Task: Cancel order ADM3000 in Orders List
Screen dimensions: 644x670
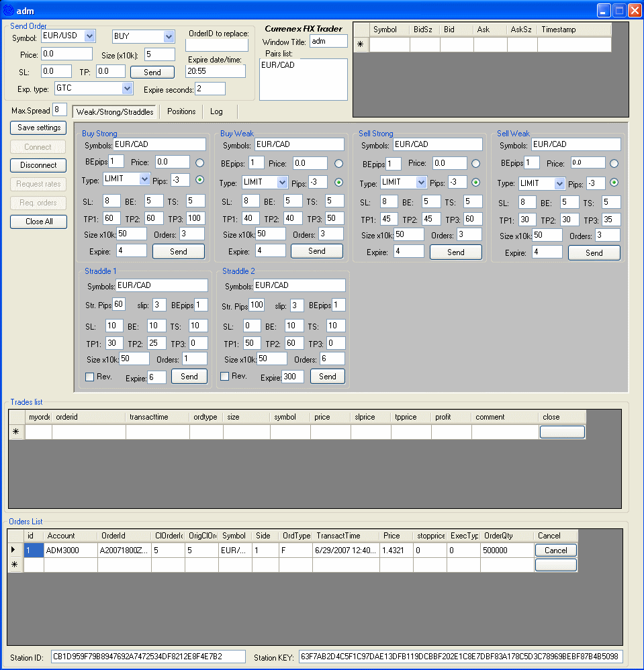Action: 555,550
